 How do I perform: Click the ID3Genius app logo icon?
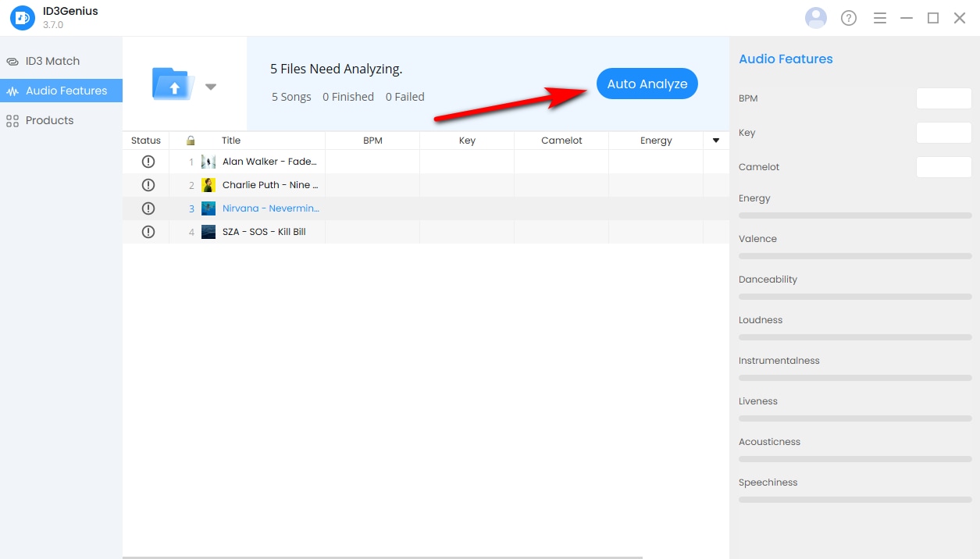click(23, 18)
